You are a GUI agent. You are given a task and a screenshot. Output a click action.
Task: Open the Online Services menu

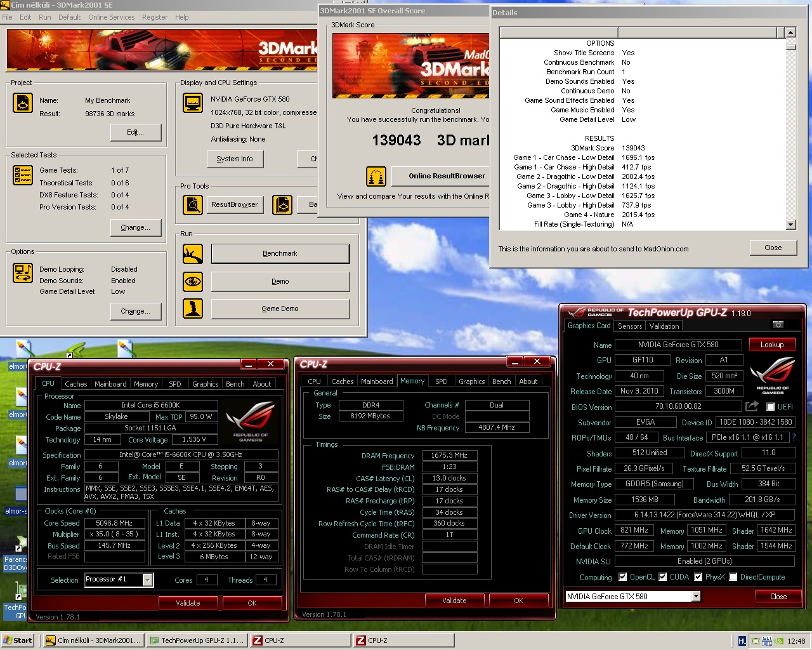point(112,17)
